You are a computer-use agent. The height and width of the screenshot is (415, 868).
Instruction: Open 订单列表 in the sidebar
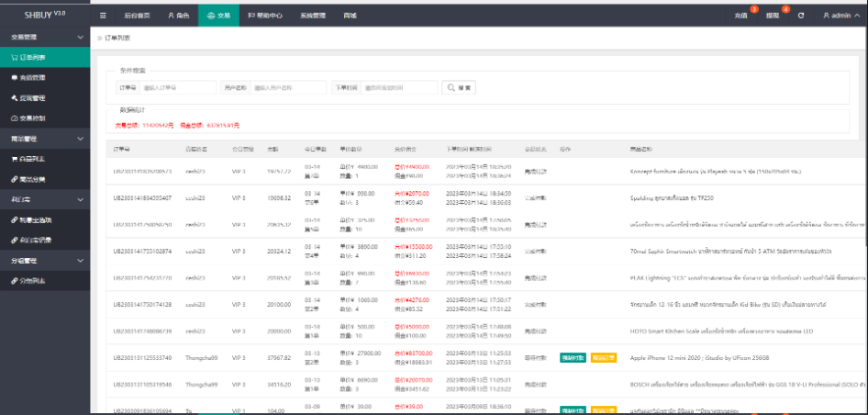(x=45, y=57)
